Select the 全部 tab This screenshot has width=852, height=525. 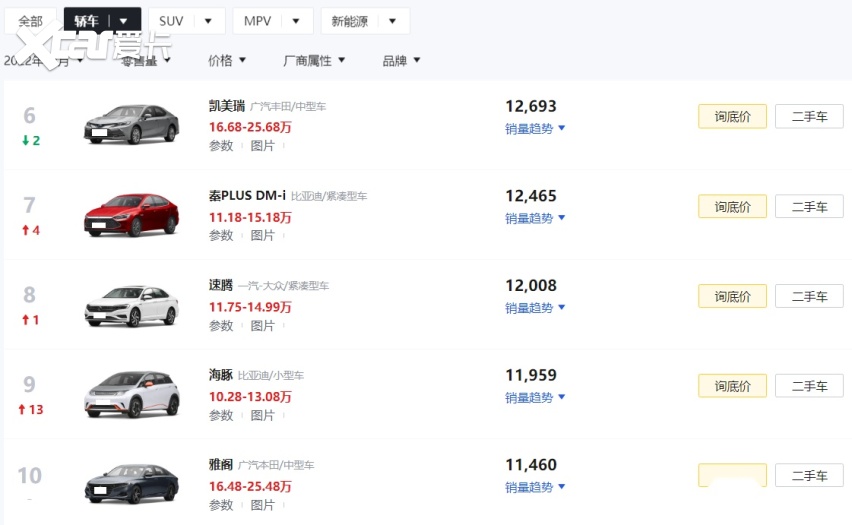(x=30, y=21)
